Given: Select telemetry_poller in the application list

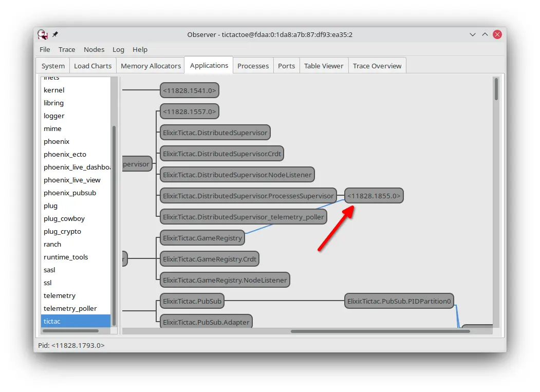Looking at the screenshot, I should (x=70, y=308).
